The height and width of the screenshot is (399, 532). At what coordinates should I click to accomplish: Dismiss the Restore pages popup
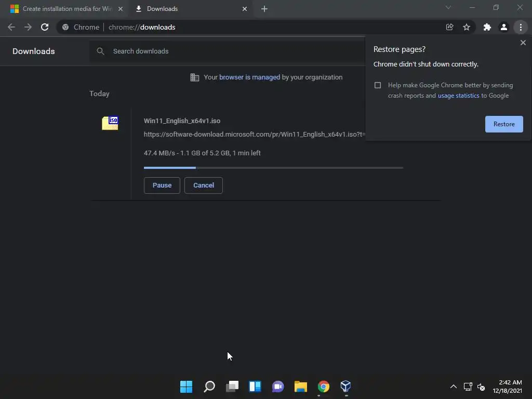point(523,43)
